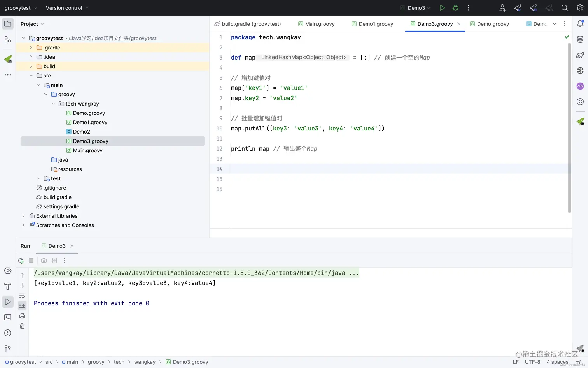
Task: Open AI Assistant purple icon in right sidebar
Action: [x=580, y=86]
